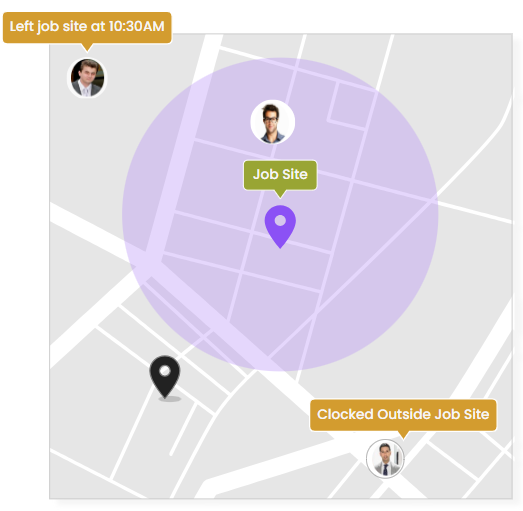Screen dimensions: 523x511
Task: Click the purple job site location pin
Action: 280,226
